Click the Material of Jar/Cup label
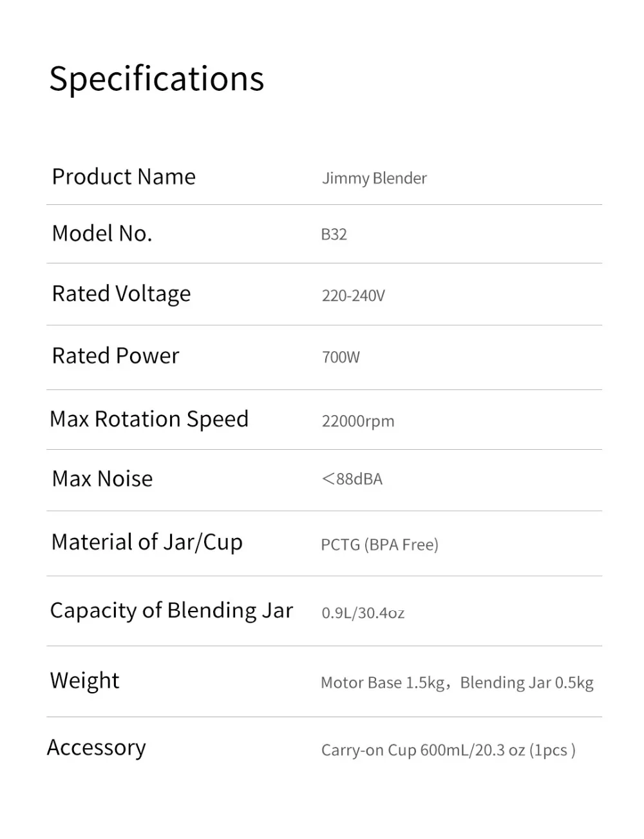The width and height of the screenshot is (644, 839). pos(147,543)
